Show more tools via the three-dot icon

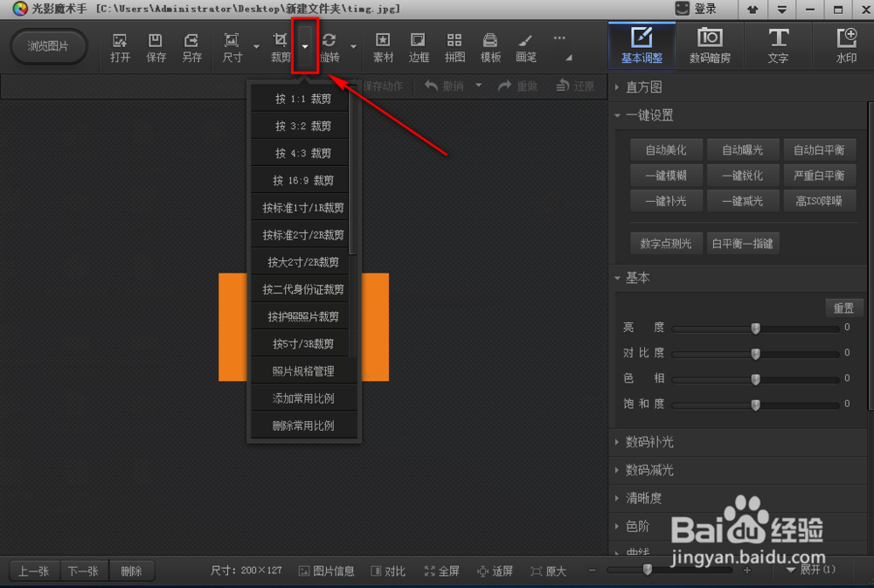click(x=559, y=38)
